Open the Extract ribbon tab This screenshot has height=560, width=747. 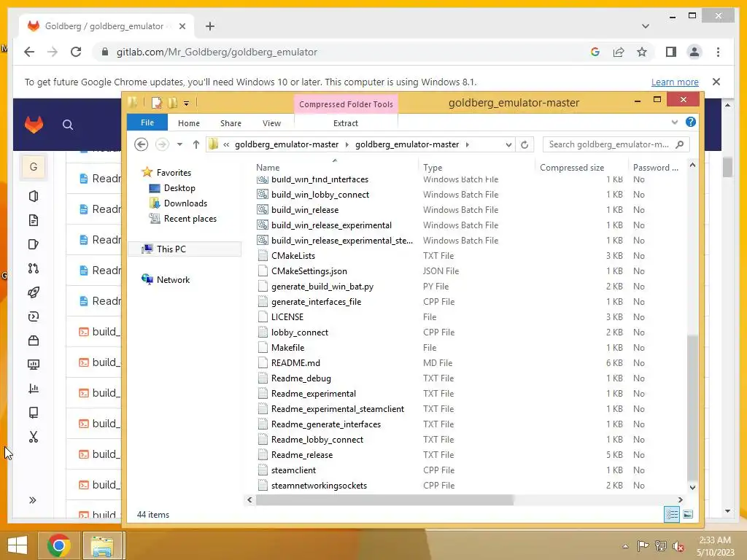[345, 123]
